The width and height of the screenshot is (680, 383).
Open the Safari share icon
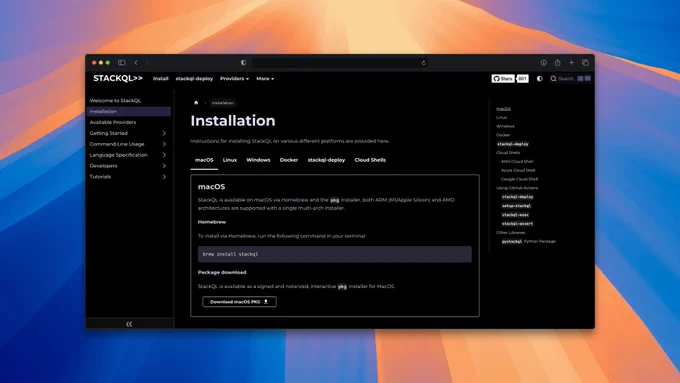[557, 62]
